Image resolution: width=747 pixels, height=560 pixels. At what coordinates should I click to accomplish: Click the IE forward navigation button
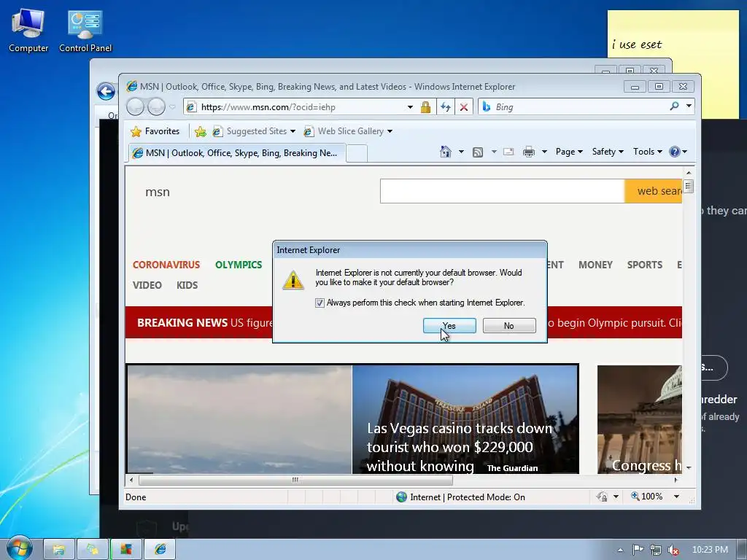click(156, 106)
